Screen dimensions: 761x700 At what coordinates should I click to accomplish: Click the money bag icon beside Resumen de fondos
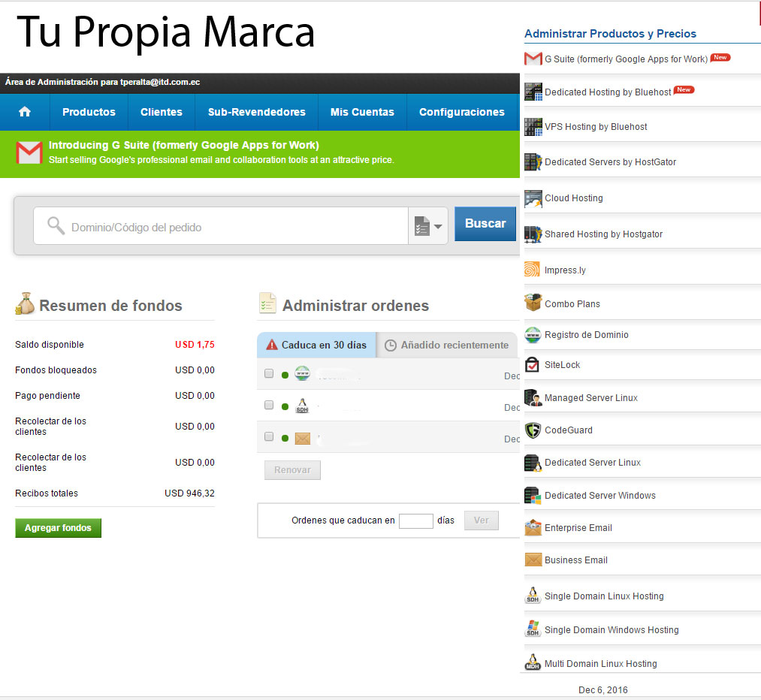click(x=25, y=303)
